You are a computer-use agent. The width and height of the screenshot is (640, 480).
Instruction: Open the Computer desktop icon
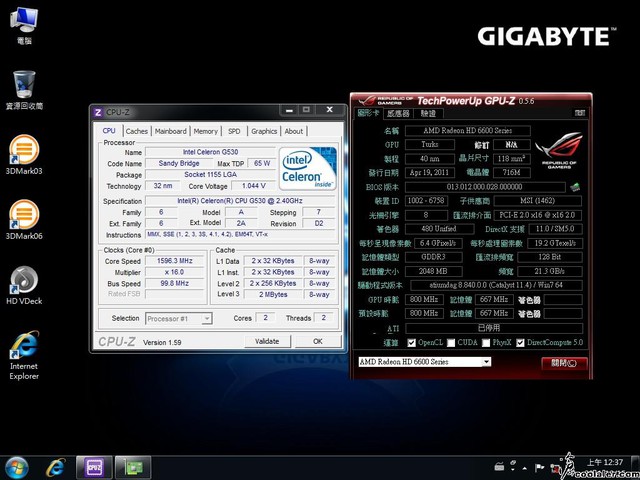(x=24, y=25)
